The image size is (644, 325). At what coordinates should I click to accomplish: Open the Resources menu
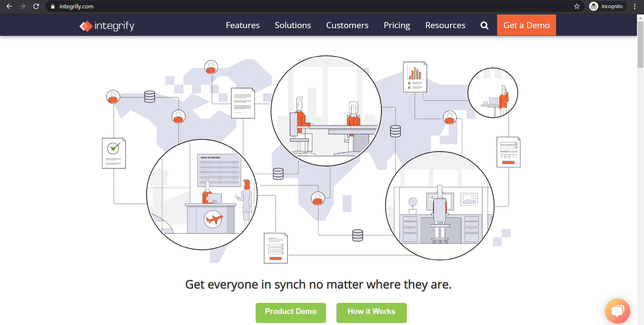pyautogui.click(x=445, y=25)
